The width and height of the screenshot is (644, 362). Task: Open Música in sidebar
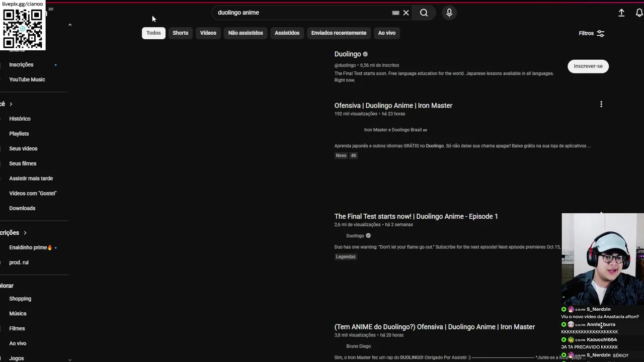click(18, 314)
